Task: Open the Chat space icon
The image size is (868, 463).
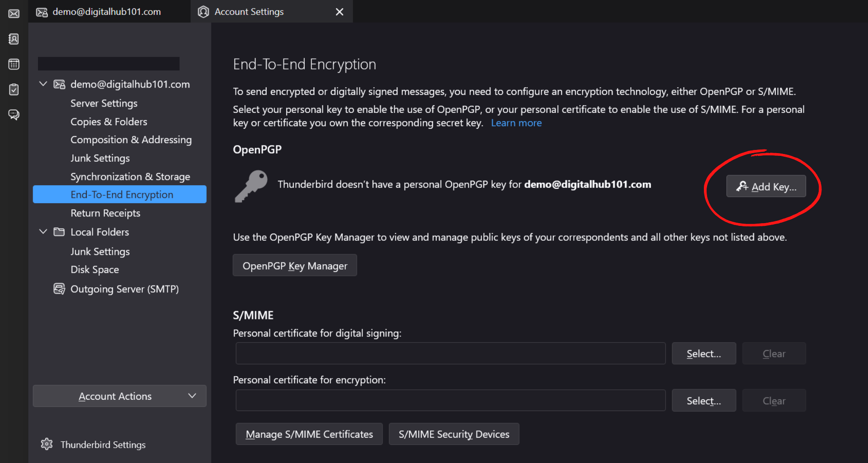Action: 14,115
